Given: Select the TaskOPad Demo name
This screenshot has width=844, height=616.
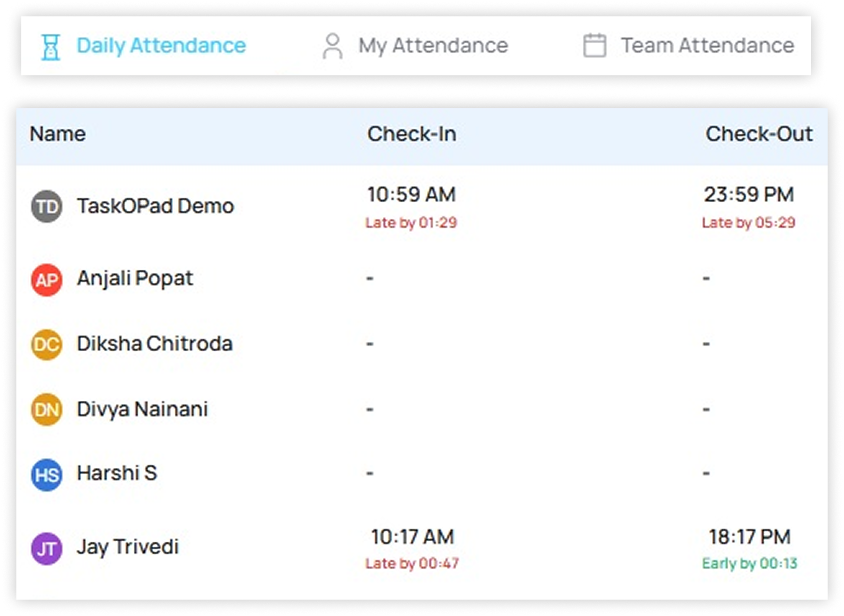Looking at the screenshot, I should coord(155,206).
